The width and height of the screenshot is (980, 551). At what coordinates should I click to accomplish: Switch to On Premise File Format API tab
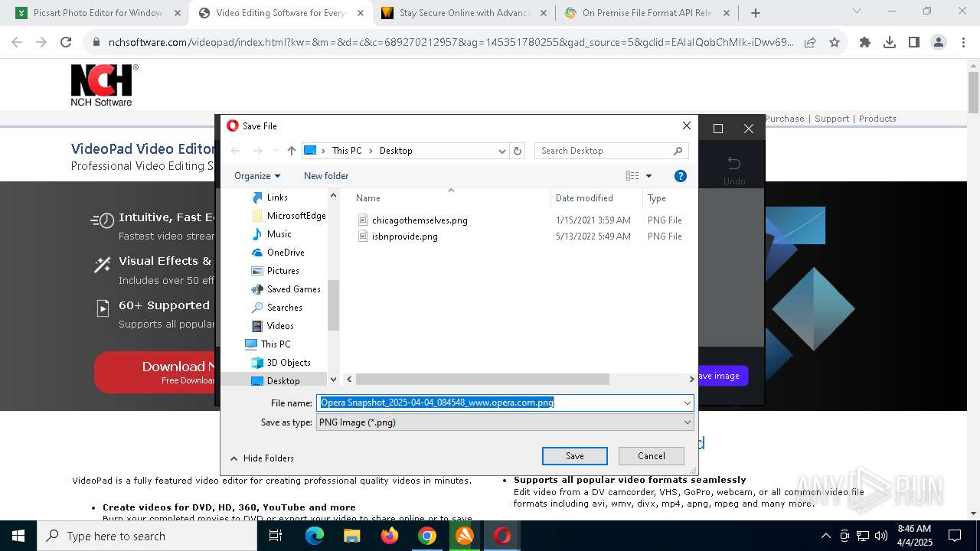click(648, 13)
